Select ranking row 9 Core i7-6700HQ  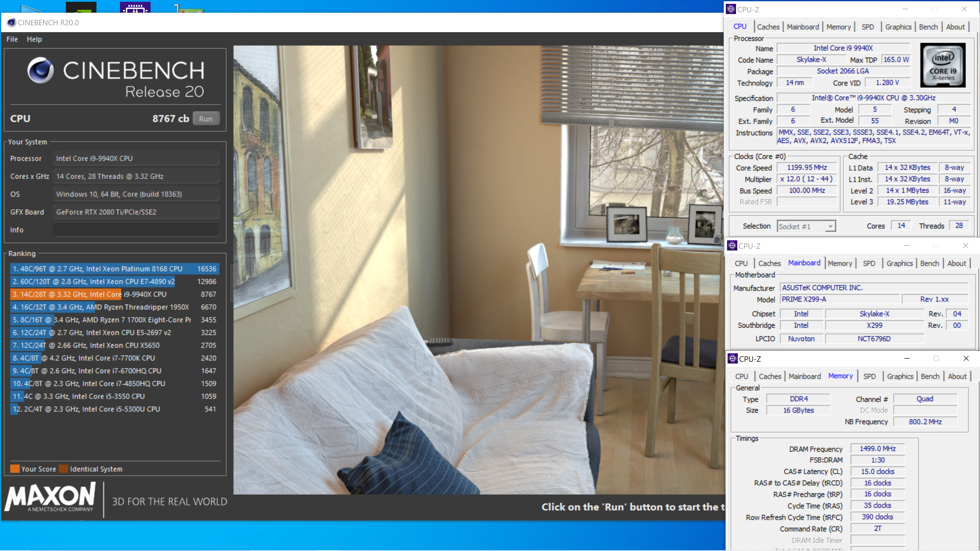(115, 371)
